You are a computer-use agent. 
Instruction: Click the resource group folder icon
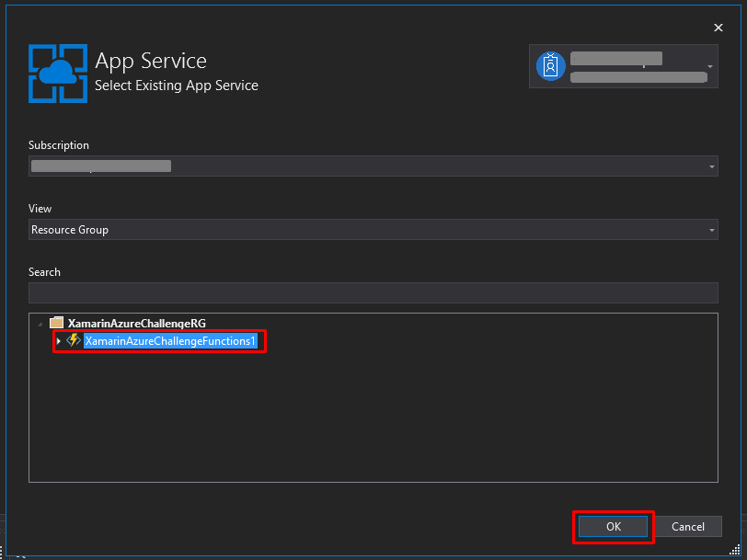click(56, 323)
